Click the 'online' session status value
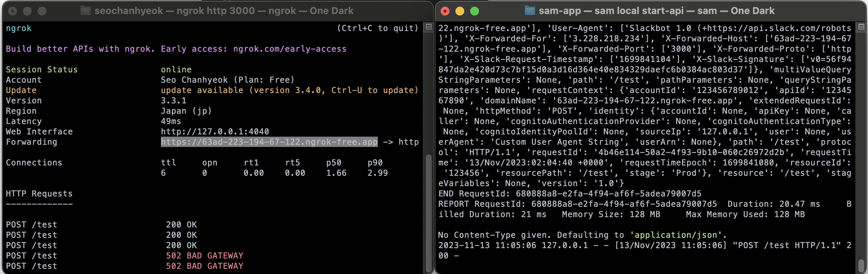Viewport: 868px width, 274px height. pos(176,69)
